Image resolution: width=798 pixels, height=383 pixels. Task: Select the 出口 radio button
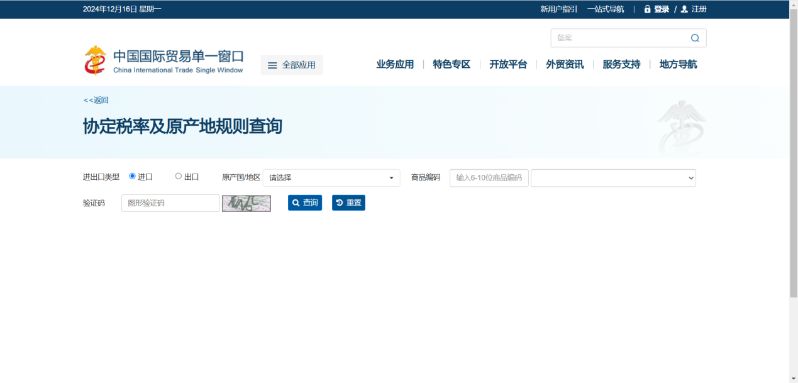pyautogui.click(x=178, y=176)
